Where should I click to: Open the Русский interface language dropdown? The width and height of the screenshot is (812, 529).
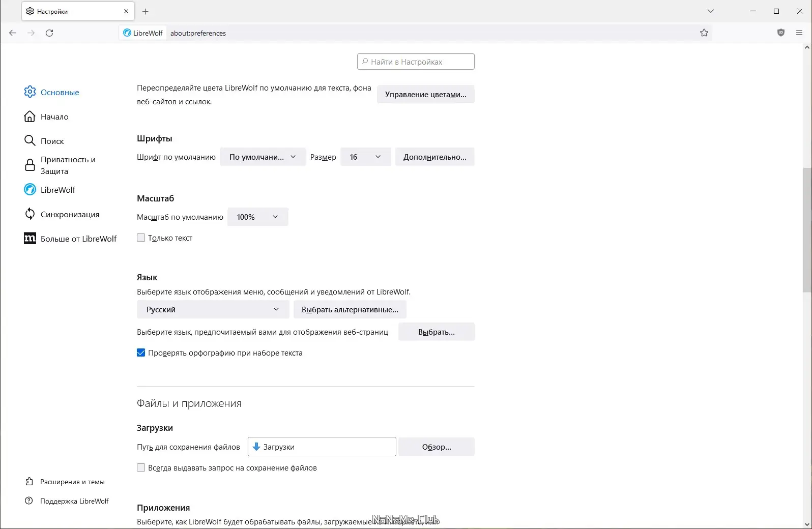click(x=213, y=309)
